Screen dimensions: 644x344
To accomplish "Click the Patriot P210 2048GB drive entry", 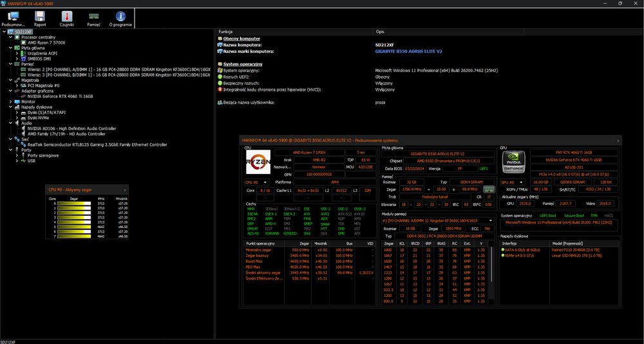I will point(576,249).
